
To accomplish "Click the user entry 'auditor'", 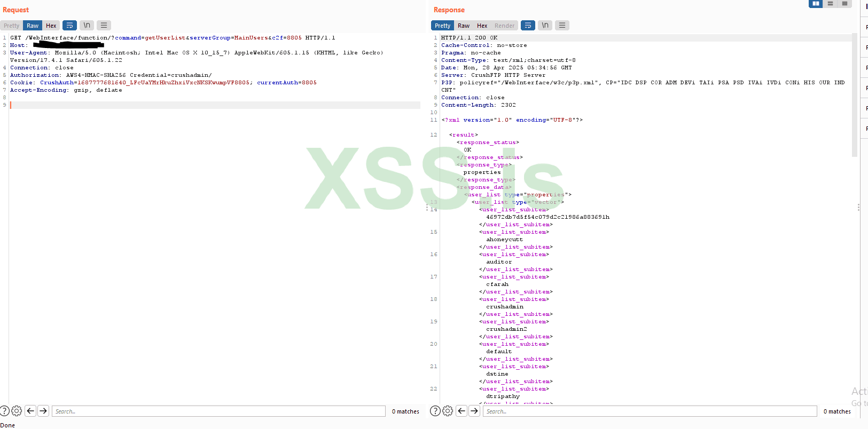I will 499,262.
